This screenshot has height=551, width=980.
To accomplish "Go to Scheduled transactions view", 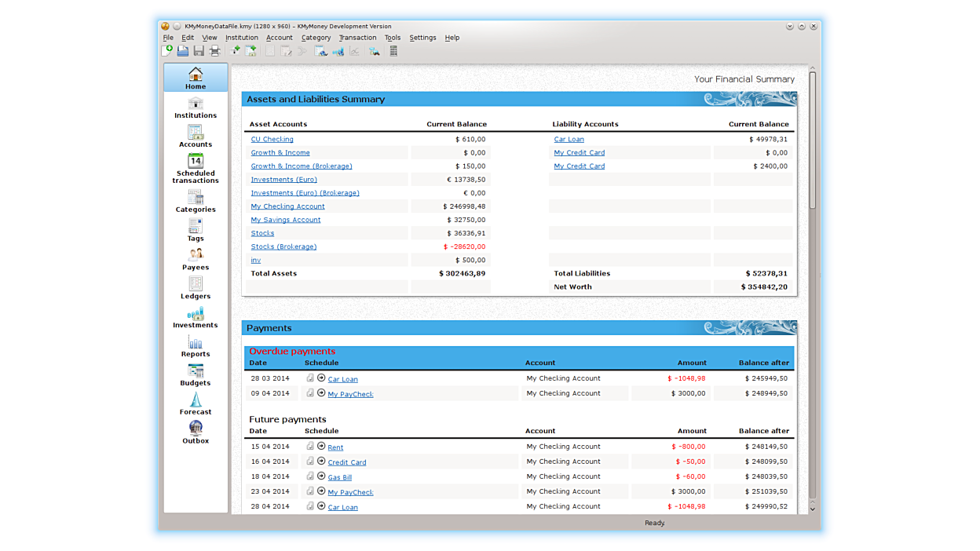I will pyautogui.click(x=196, y=167).
